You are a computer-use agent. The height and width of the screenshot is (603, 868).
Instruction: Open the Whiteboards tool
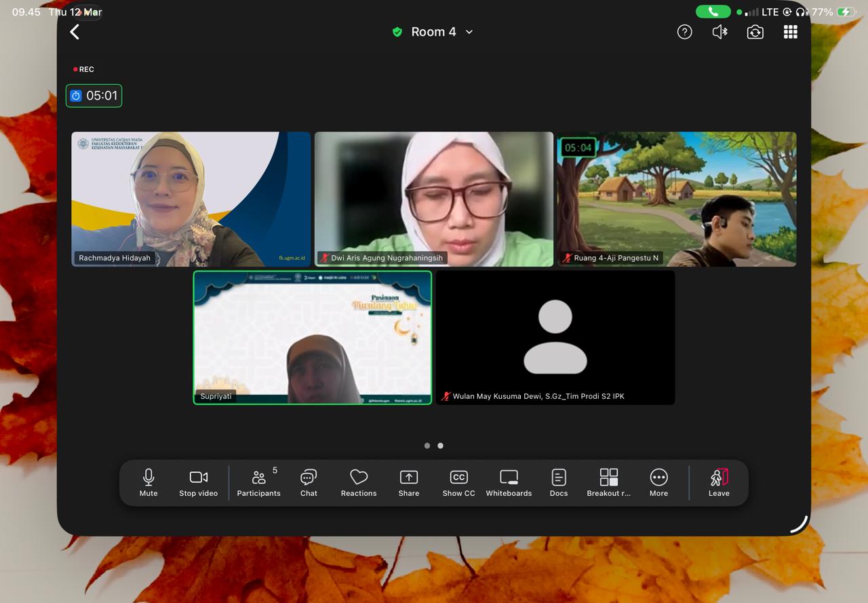tap(509, 482)
